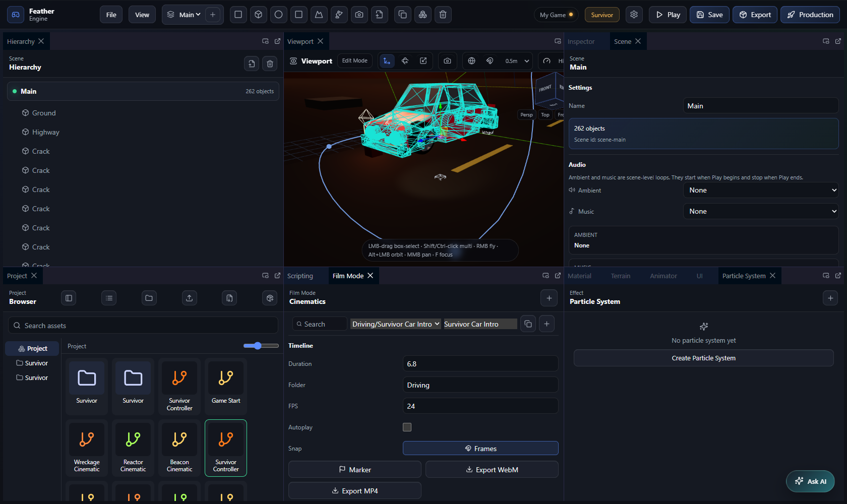Click the viewport camera snapshot icon

tap(447, 61)
